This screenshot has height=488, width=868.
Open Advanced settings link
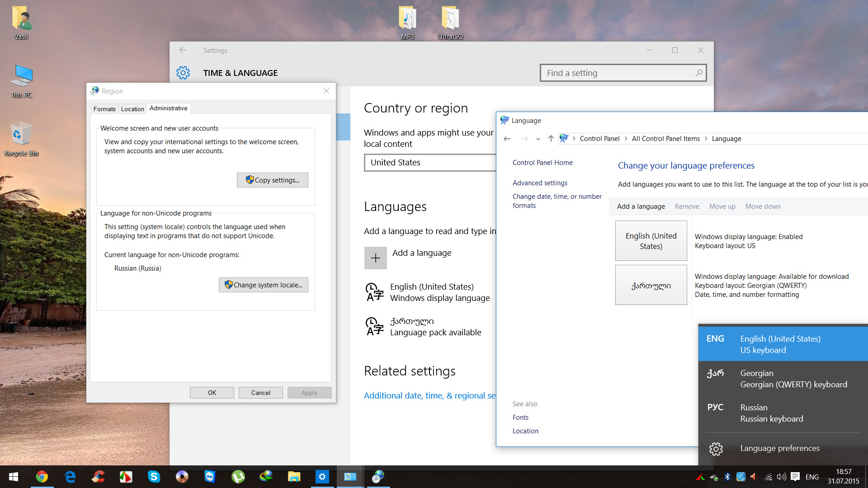pos(540,183)
